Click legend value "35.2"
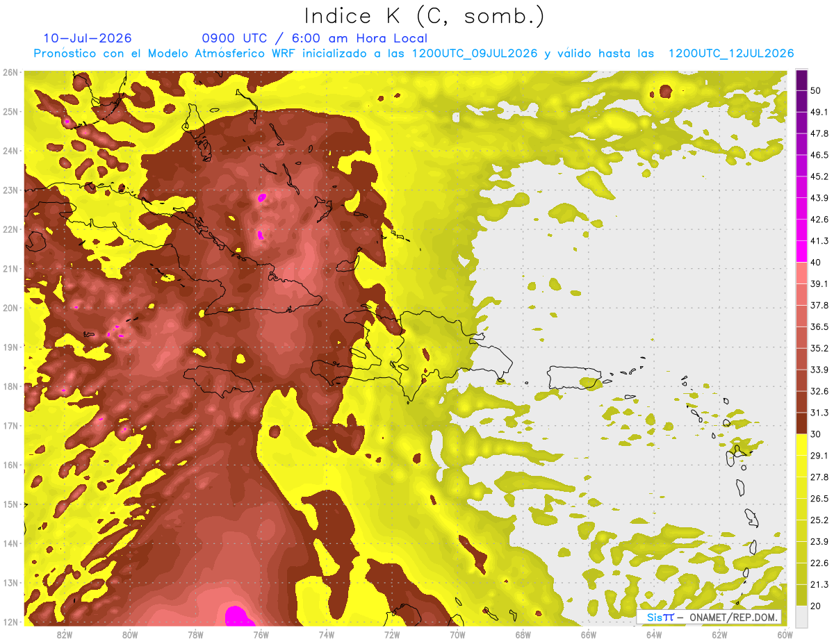 coord(819,348)
